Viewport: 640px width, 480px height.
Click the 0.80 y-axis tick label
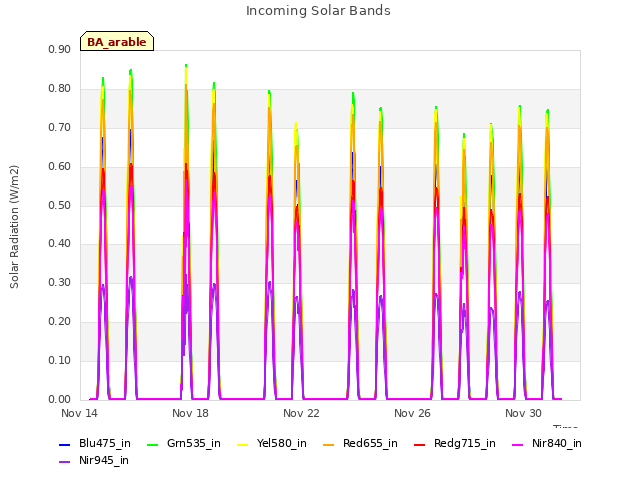tap(60, 89)
